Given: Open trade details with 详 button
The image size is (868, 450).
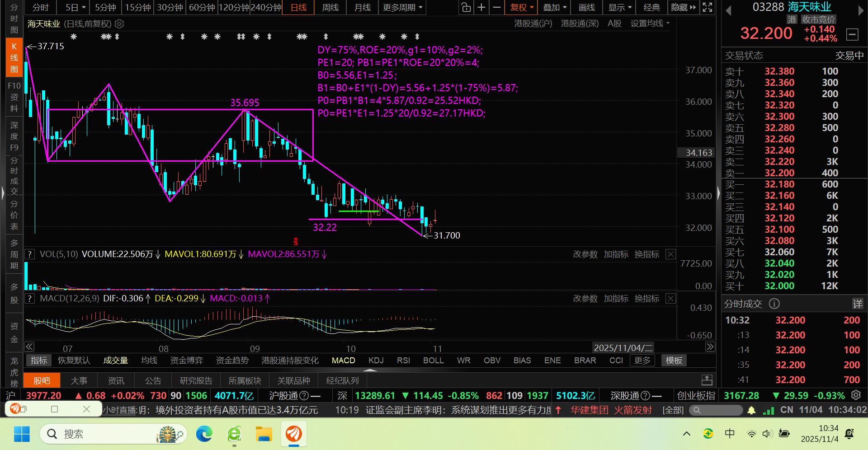Looking at the screenshot, I should point(858,304).
